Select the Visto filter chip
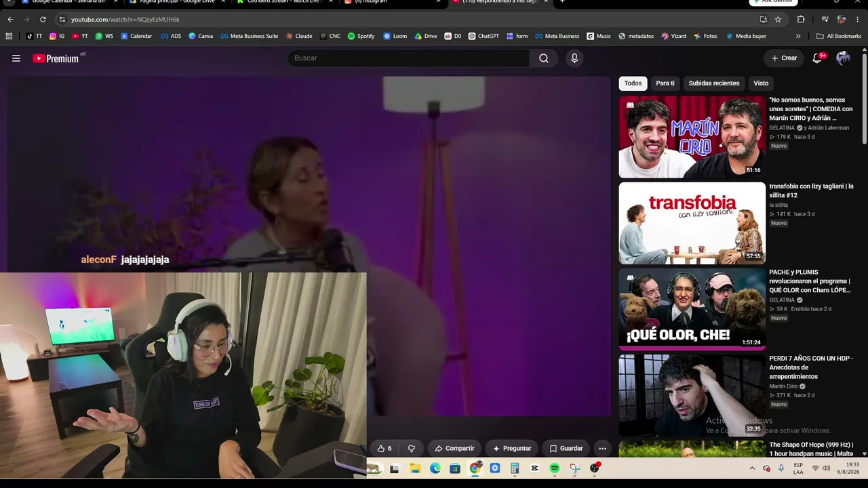Viewport: 868px width, 488px height. click(761, 83)
